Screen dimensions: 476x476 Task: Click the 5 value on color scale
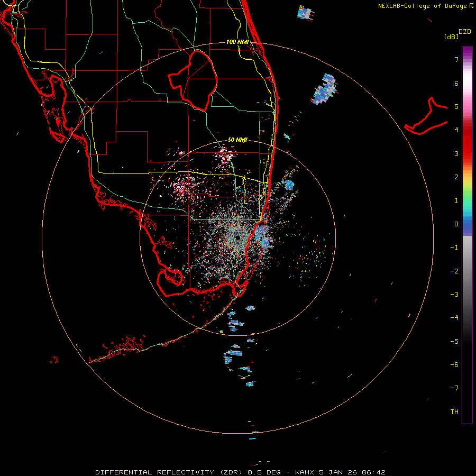click(x=456, y=106)
